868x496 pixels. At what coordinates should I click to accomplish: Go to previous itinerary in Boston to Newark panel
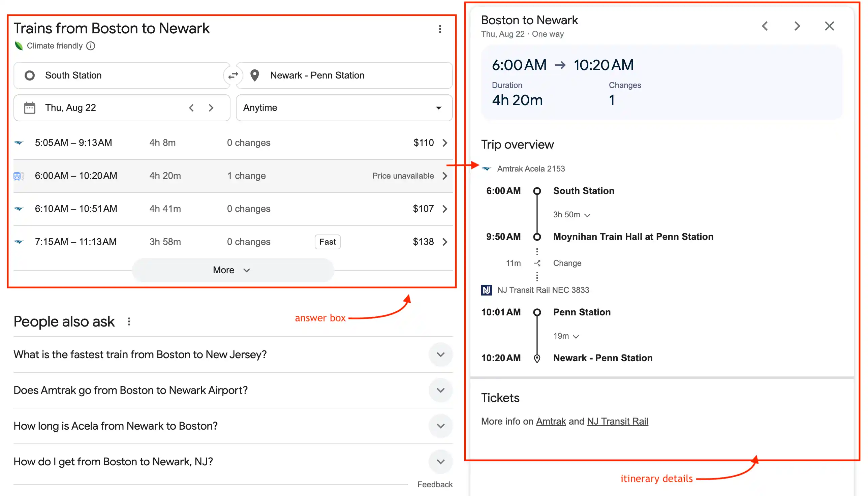pyautogui.click(x=765, y=26)
